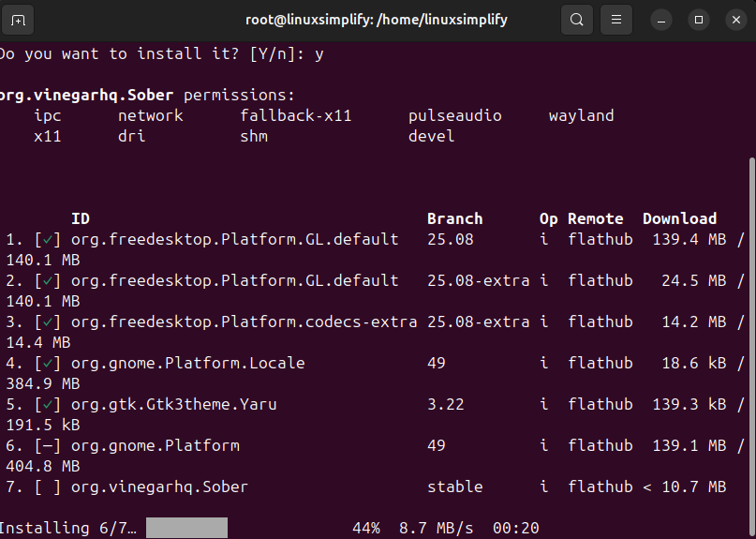Viewport: 756px width, 539px height.
Task: Maximize the terminal window
Action: pyautogui.click(x=699, y=20)
